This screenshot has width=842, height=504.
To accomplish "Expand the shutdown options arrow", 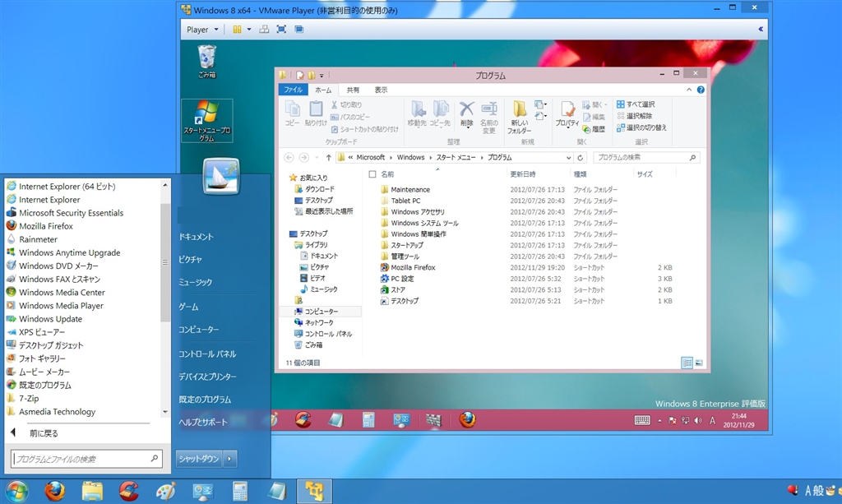I will [x=230, y=459].
